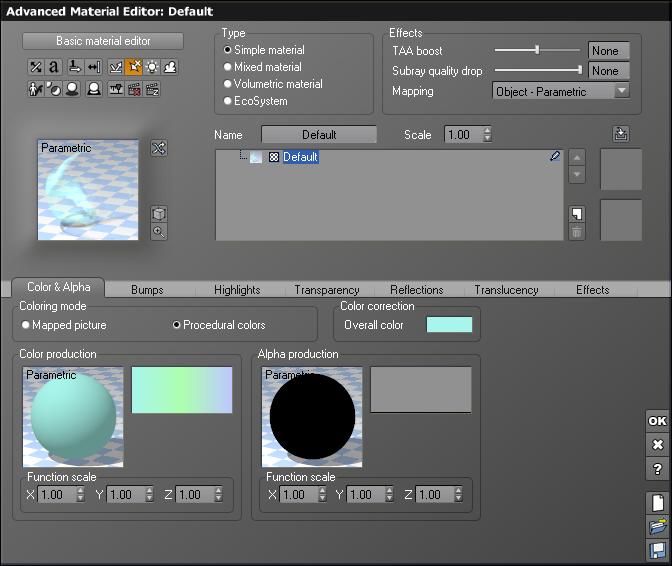This screenshot has height=566, width=672.
Task: Click the cloud-shaped icon in the toolbar
Action: [x=170, y=67]
